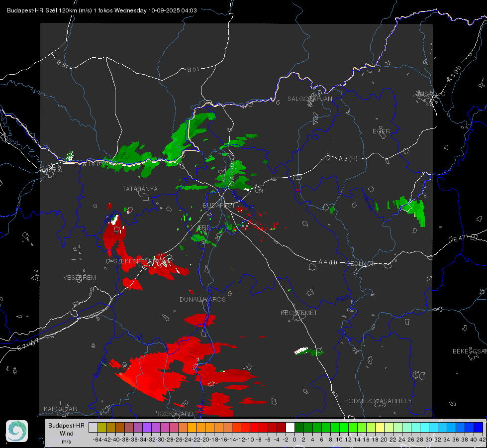
Task: Pick the dark green swatch right of white
Action: click(299, 427)
